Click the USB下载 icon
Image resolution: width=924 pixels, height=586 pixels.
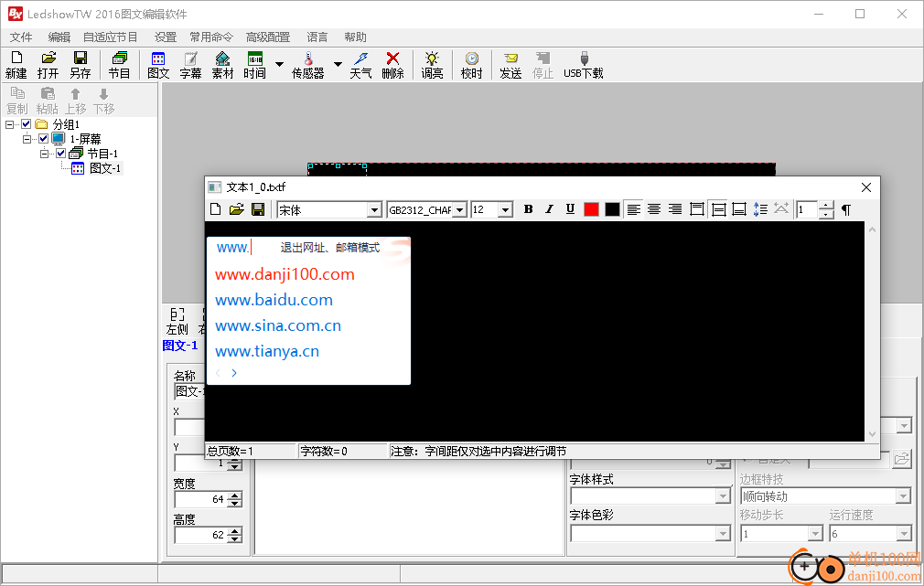[584, 65]
